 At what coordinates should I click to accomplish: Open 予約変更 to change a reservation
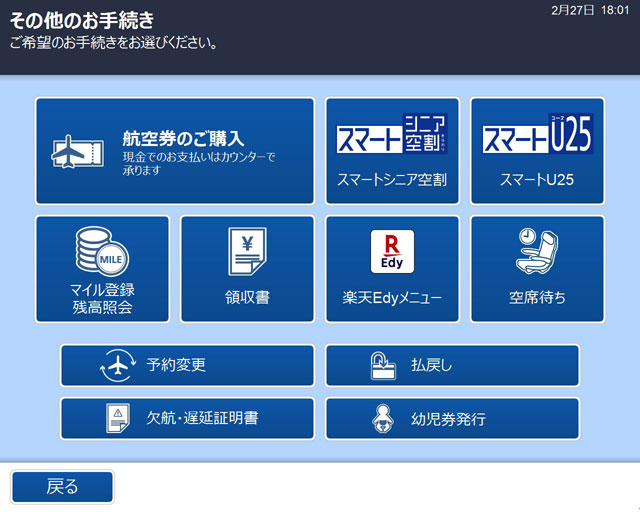(x=176, y=366)
